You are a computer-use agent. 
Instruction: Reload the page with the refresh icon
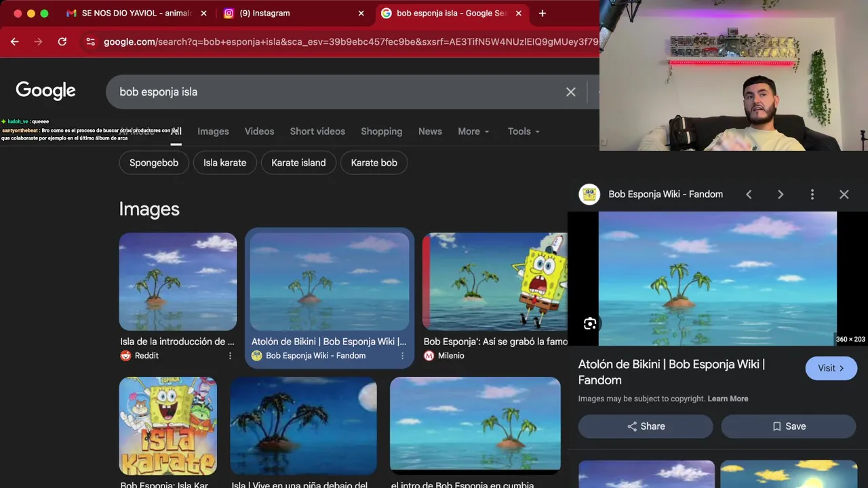click(62, 41)
